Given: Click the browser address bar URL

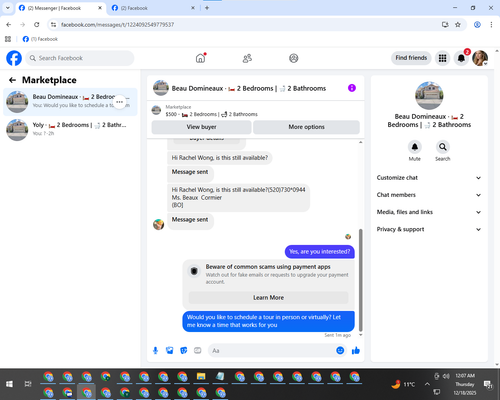Looking at the screenshot, I should pyautogui.click(x=117, y=25).
